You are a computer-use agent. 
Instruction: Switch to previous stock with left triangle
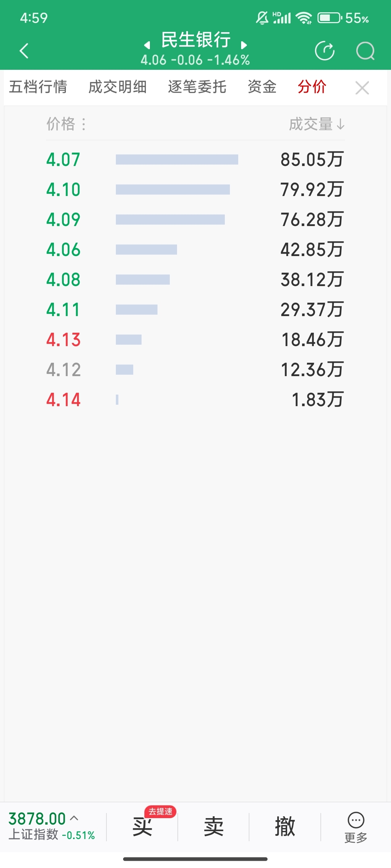pyautogui.click(x=147, y=45)
